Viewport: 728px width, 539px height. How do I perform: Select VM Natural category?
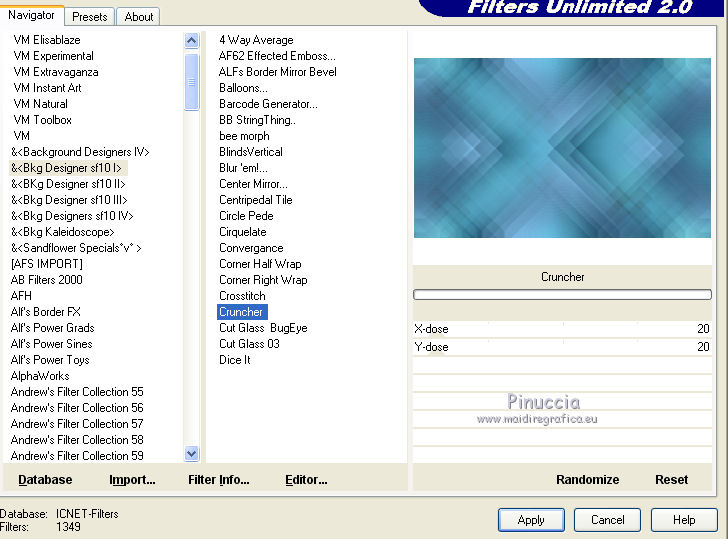tap(40, 104)
